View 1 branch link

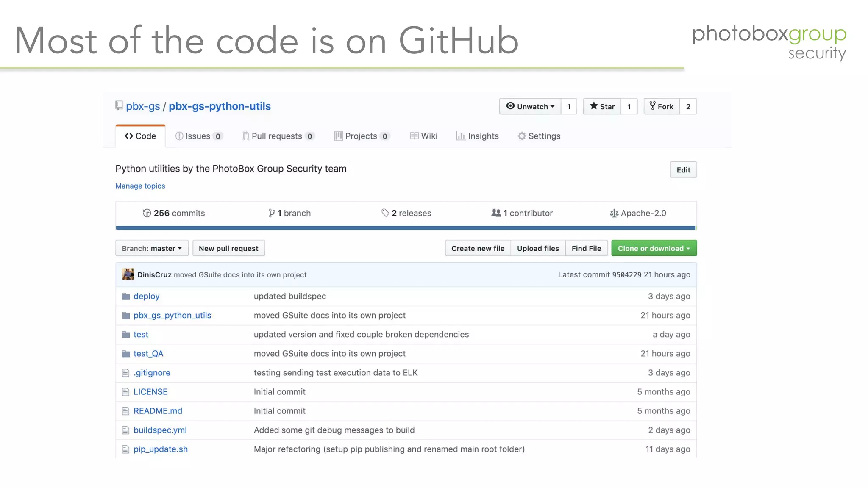290,213
